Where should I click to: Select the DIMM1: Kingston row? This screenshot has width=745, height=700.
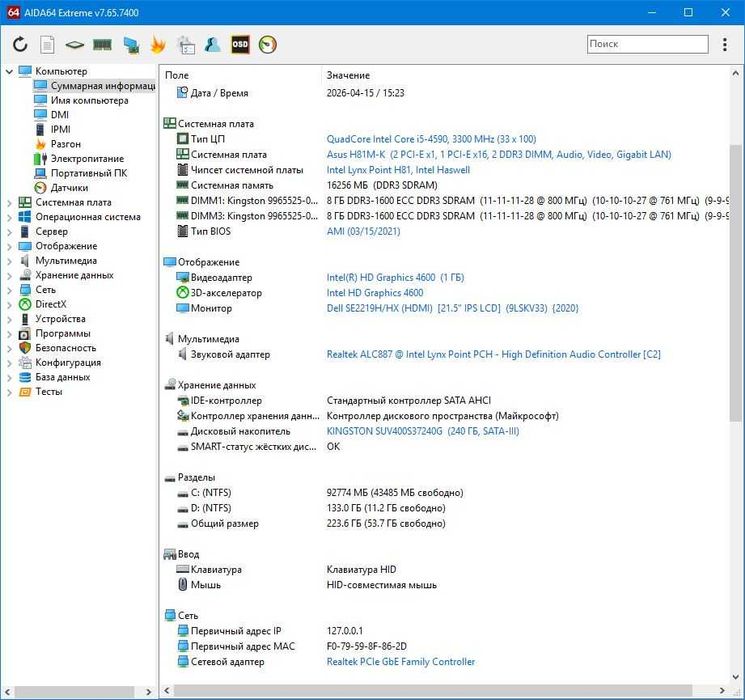(x=447, y=201)
